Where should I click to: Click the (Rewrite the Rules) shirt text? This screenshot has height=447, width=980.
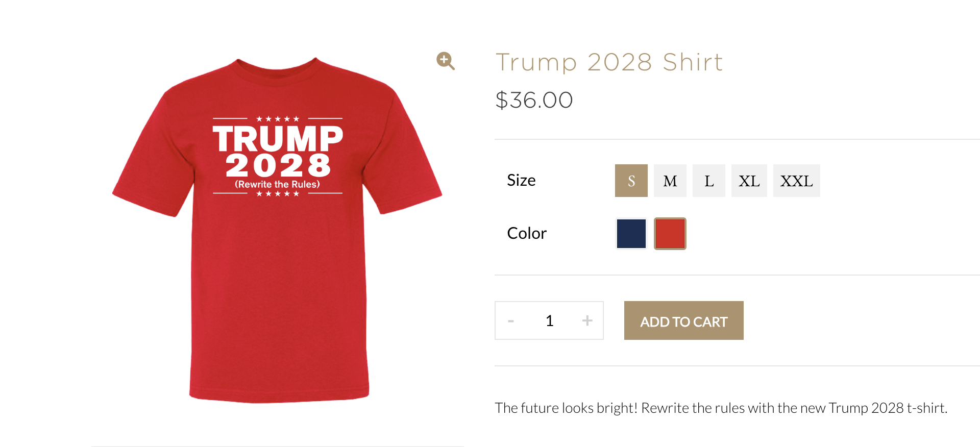pyautogui.click(x=277, y=184)
